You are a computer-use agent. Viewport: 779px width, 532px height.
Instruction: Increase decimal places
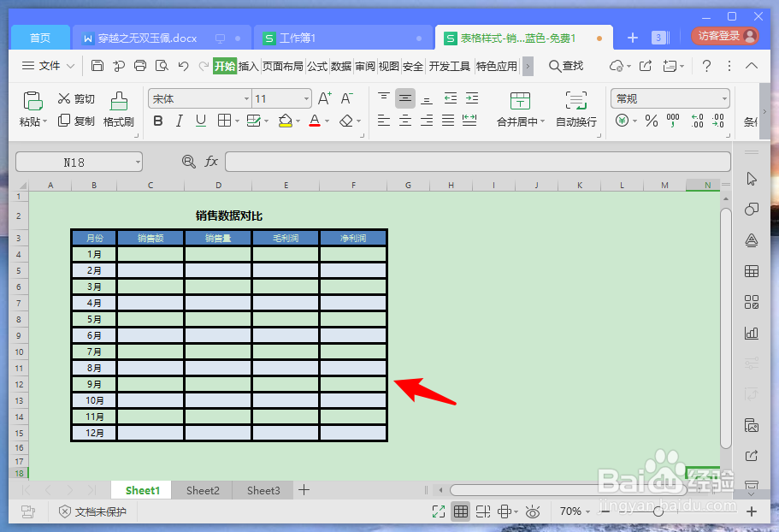click(x=697, y=121)
